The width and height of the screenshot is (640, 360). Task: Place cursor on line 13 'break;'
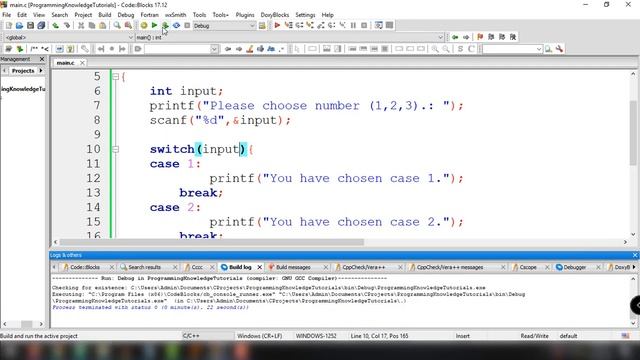tap(201, 193)
